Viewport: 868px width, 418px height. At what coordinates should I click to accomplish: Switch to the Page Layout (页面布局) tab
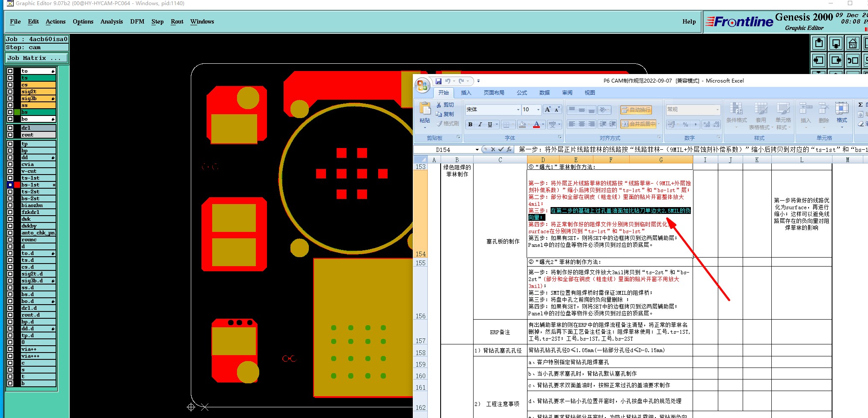[494, 93]
